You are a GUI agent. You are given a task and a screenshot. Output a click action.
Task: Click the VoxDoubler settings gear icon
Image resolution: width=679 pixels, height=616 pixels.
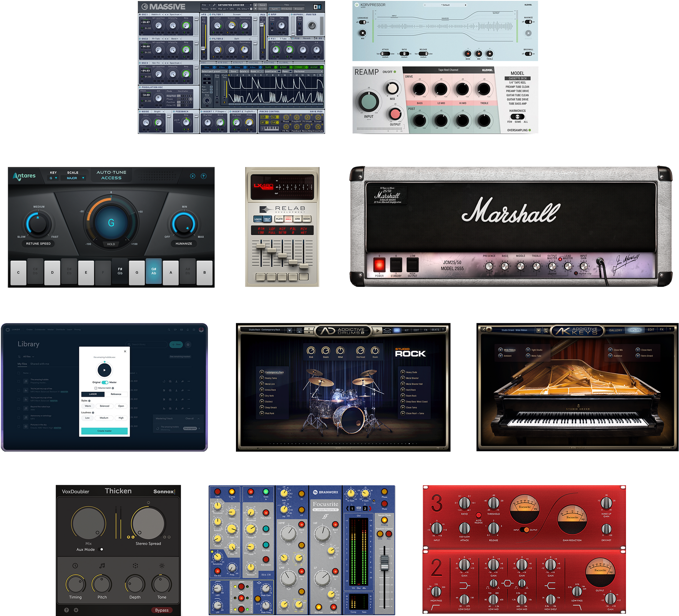tap(76, 610)
